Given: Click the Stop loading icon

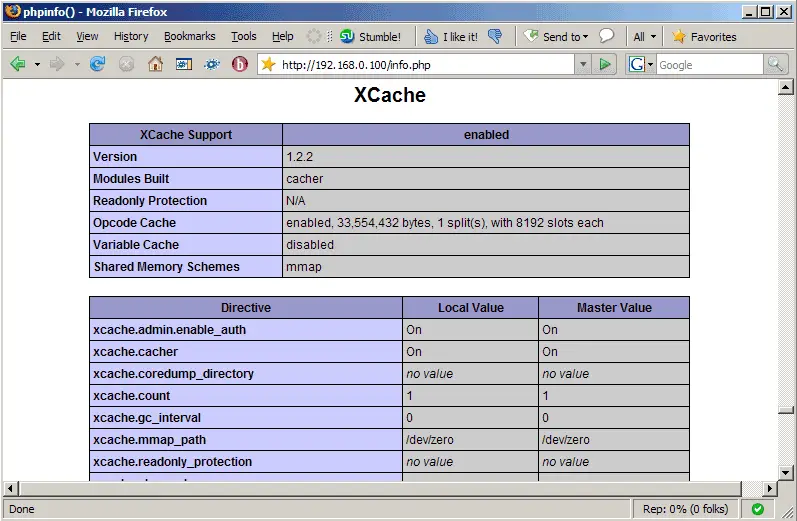Looking at the screenshot, I should [126, 64].
